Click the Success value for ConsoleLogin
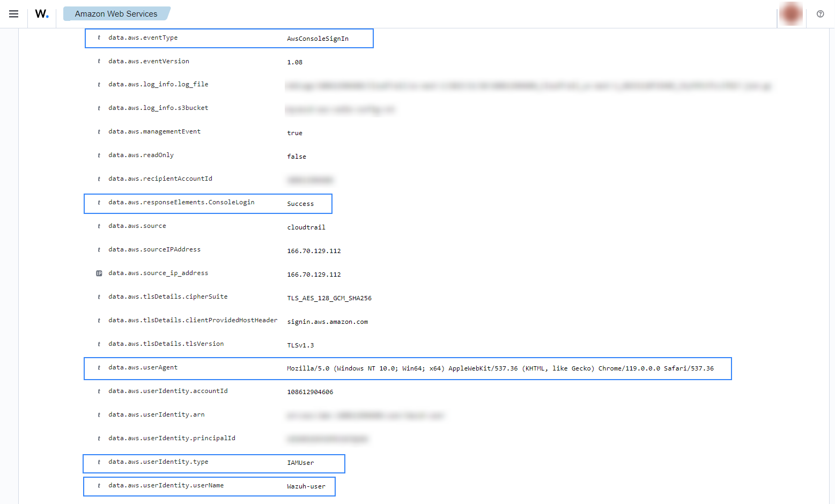 (x=300, y=204)
